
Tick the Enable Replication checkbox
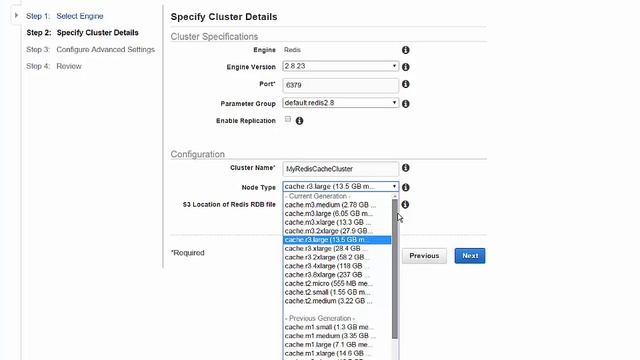coord(288,119)
